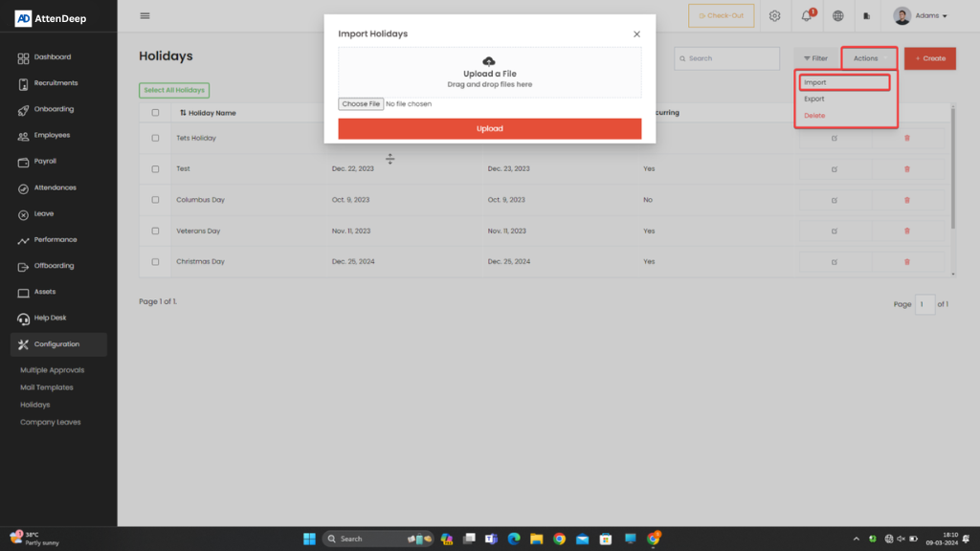Delete Veterans Day using trash icon
980x551 pixels.
(907, 231)
